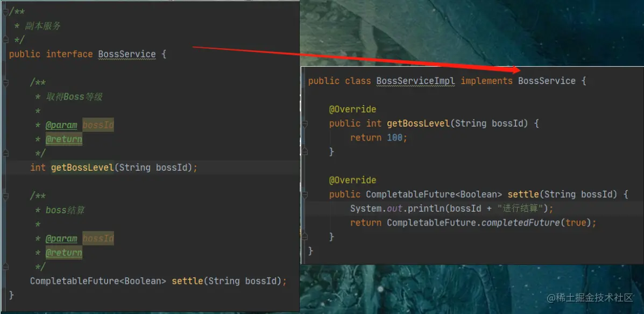Click highlighted bossId in 取得Boss等级 Javadoc

[98, 125]
